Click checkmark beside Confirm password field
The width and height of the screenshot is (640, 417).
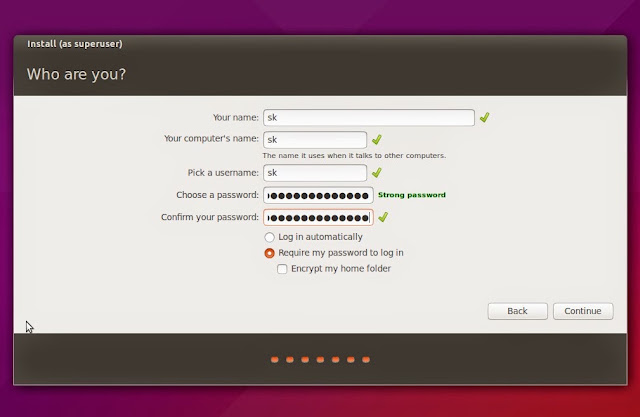pyautogui.click(x=383, y=217)
